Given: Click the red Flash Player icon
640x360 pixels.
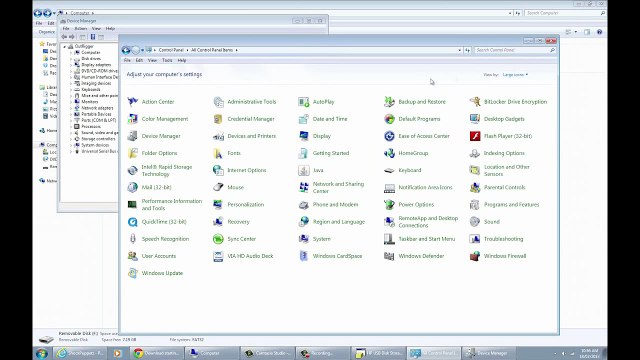Looking at the screenshot, I should (x=475, y=136).
